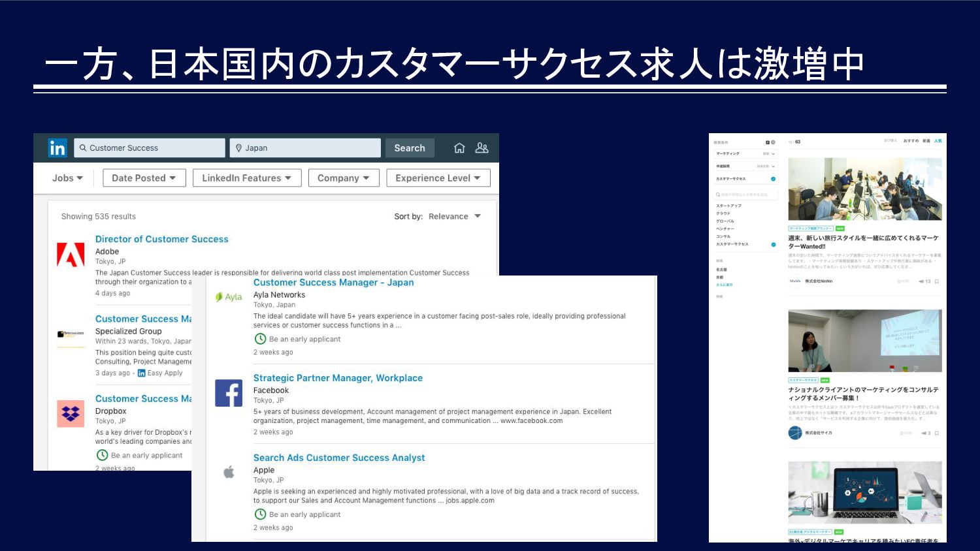The image size is (980, 551).
Task: Select the グローバル tag filter
Action: click(x=725, y=221)
